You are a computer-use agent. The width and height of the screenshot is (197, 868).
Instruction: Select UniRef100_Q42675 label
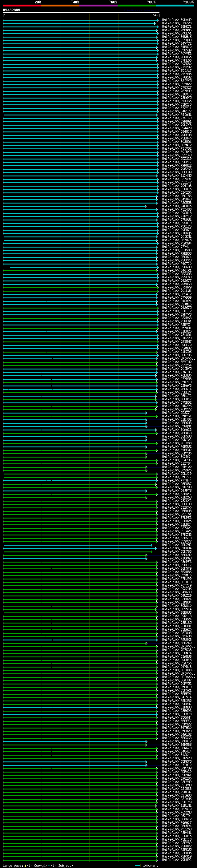pos(176,308)
